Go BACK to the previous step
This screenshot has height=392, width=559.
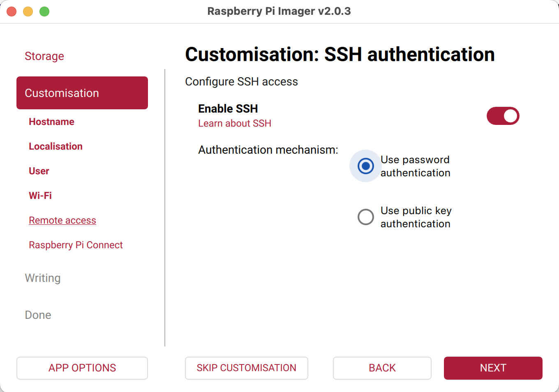tap(382, 368)
